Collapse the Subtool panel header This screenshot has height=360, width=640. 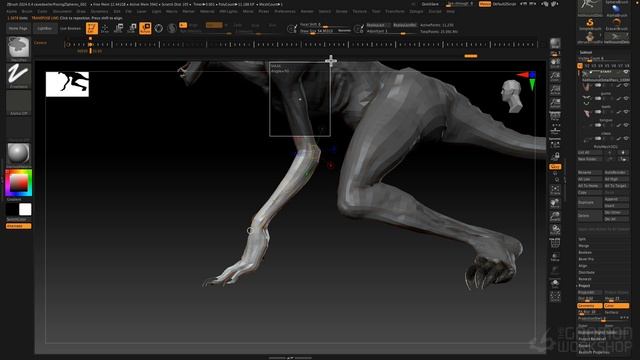point(586,52)
